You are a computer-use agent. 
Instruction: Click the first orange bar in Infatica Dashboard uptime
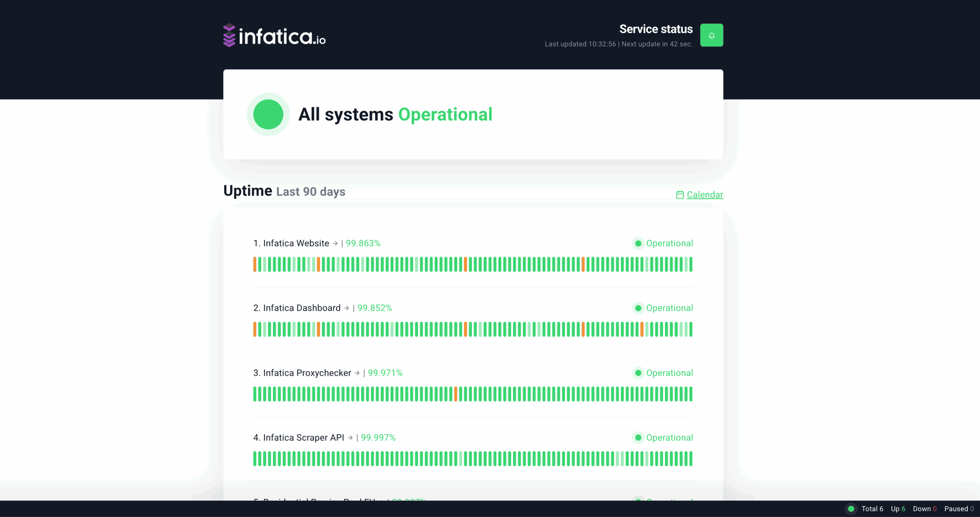click(x=255, y=329)
